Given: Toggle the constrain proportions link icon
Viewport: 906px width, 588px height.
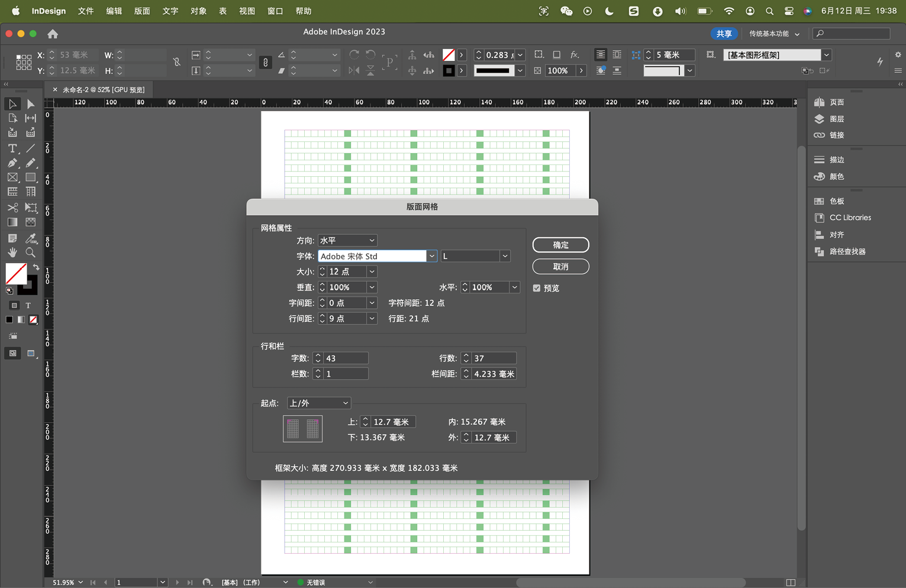Looking at the screenshot, I should pos(176,62).
